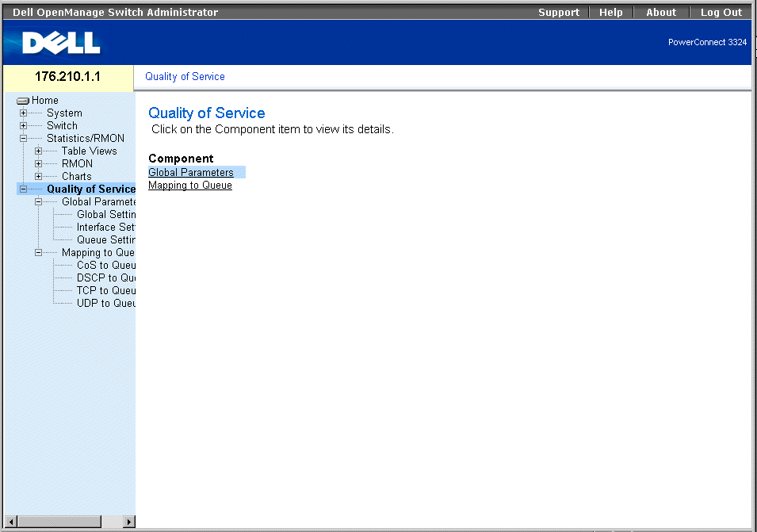The image size is (757, 532).
Task: Click the horizontal scrollbar thumb in tree panel
Action: coord(59,522)
